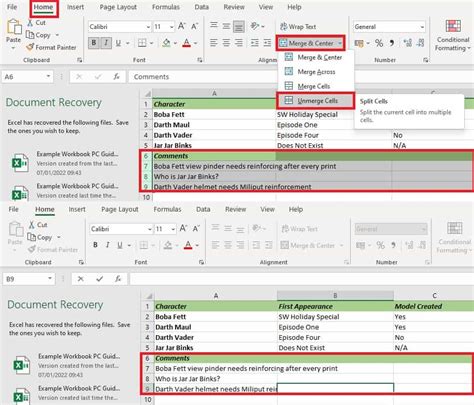Select cell 'Who is Jar Jar Binks?' in lower sheet

coord(215,379)
